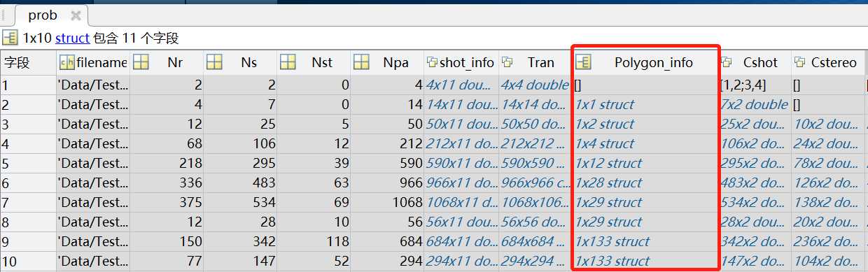Select the Npa value 1068

click(387, 202)
